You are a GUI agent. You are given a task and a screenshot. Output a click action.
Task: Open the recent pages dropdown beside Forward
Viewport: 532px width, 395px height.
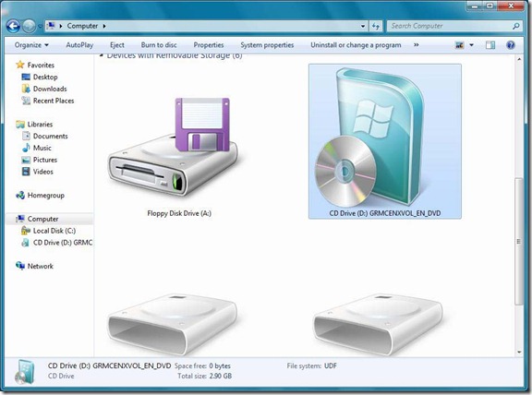pos(40,26)
